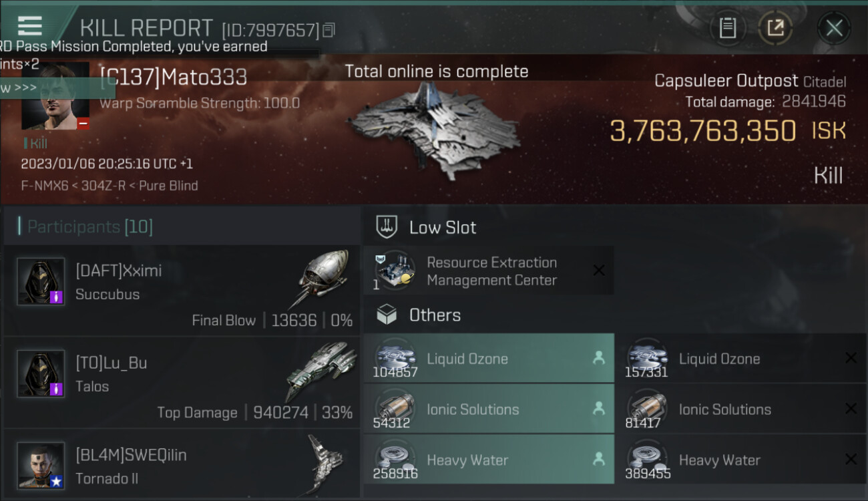View Mato333 pilot portrait
The width and height of the screenshot is (868, 501).
point(55,96)
